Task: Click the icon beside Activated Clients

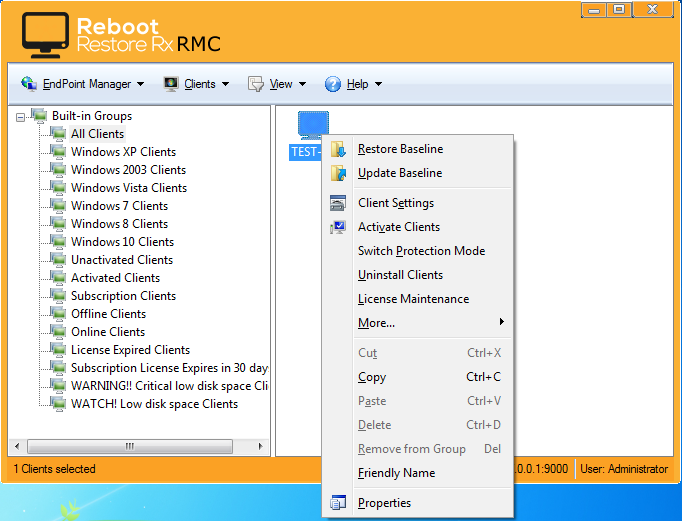Action: point(58,277)
